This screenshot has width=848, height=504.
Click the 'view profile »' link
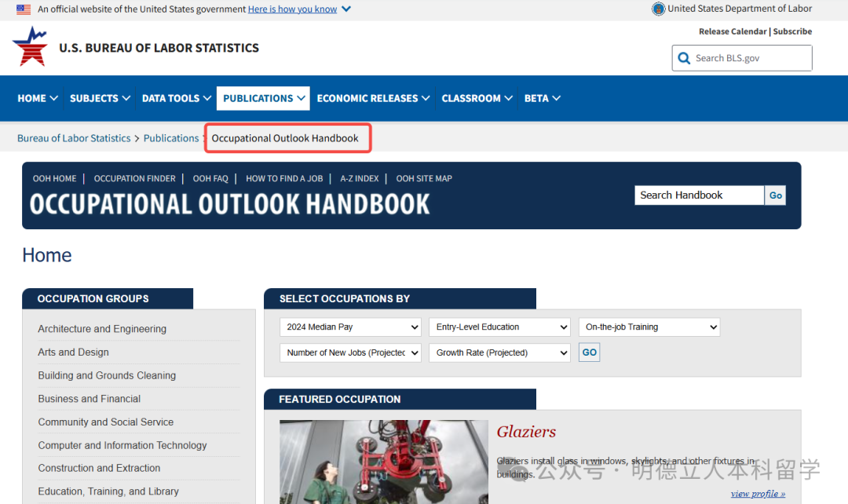click(x=758, y=494)
